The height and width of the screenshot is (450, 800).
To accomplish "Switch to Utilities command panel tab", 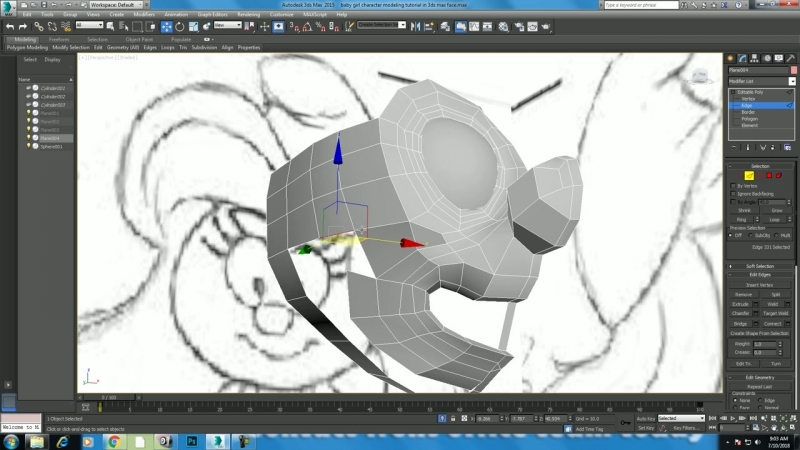I will point(791,59).
